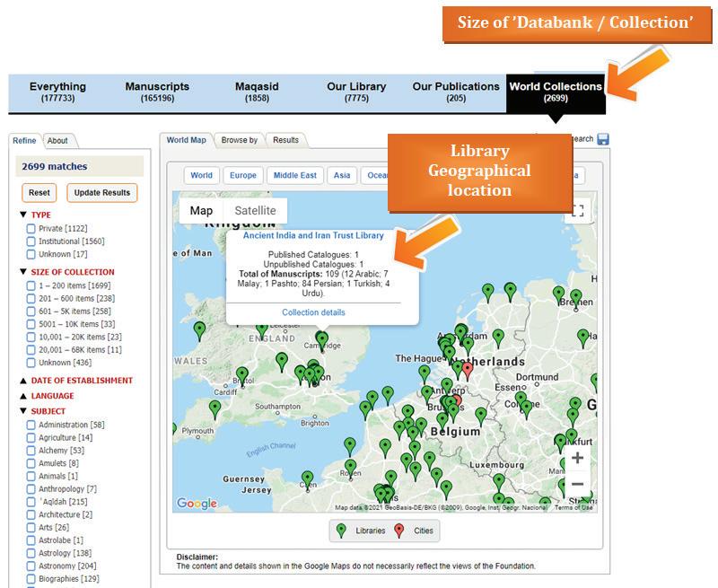This screenshot has width=718, height=588.
Task: Click the Google logo on the map
Action: click(x=197, y=504)
